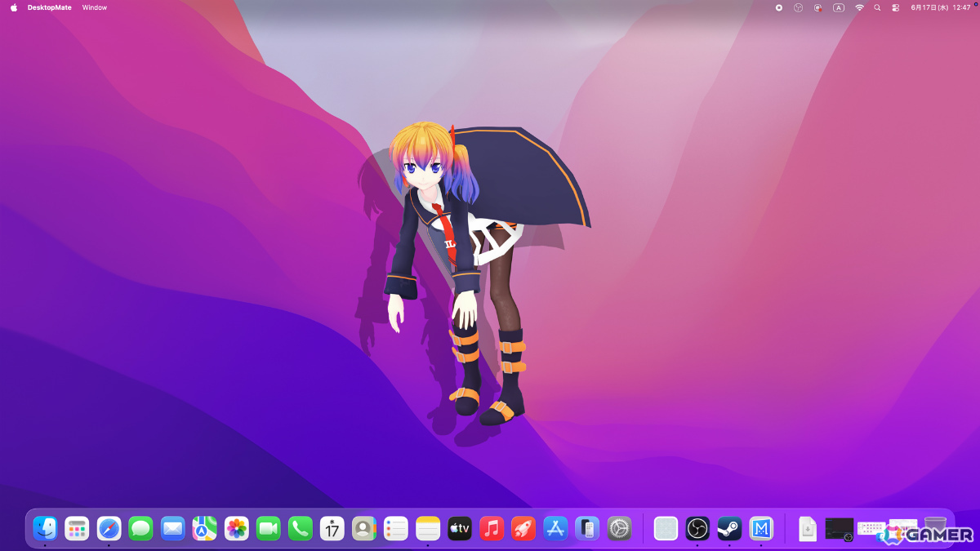This screenshot has height=551, width=980.
Task: Launch Maps from the Dock
Action: (x=204, y=529)
